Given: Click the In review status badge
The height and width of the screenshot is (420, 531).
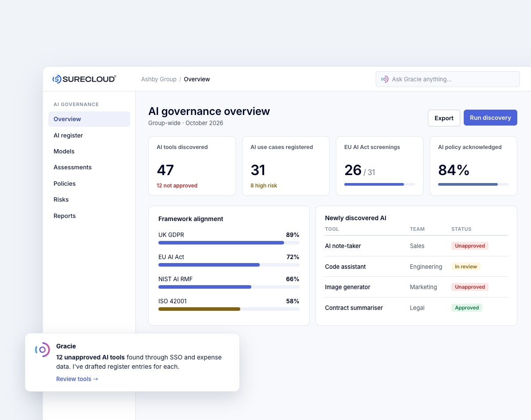Looking at the screenshot, I should (x=466, y=267).
